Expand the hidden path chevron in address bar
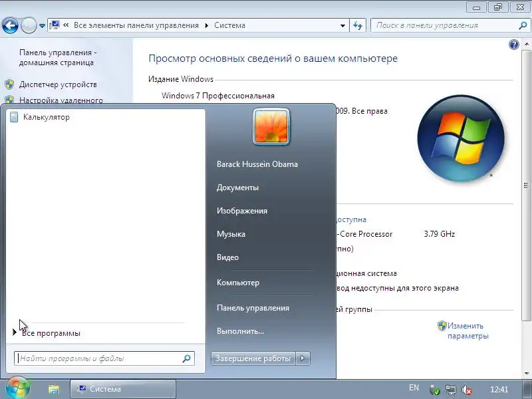 [x=66, y=25]
